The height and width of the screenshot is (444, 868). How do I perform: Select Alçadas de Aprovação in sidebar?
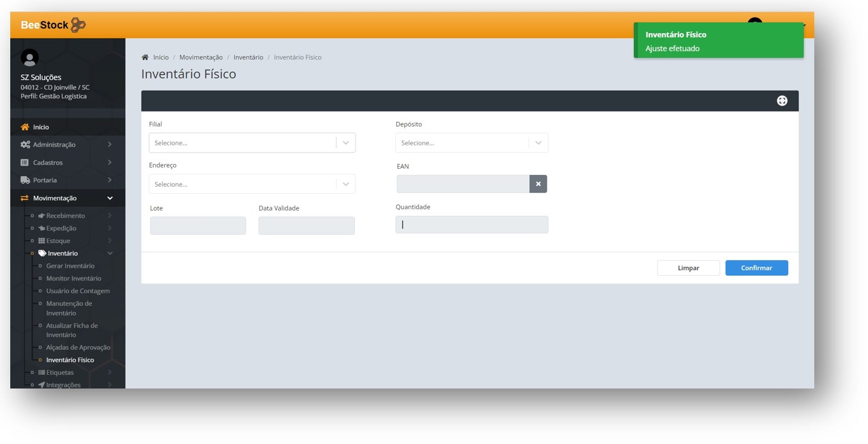tap(78, 347)
